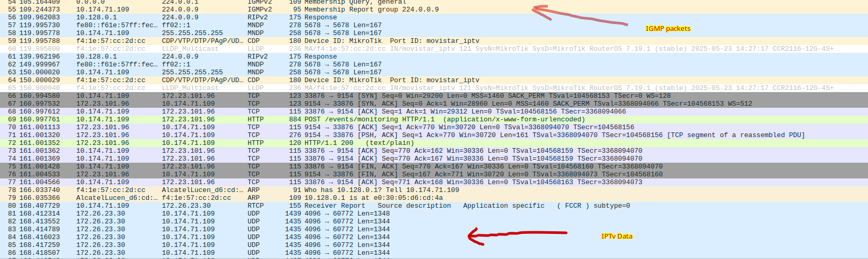This screenshot has width=868, height=259.
Task: Select HTTP POST /events/monitoring packet 69
Action: click(434, 119)
